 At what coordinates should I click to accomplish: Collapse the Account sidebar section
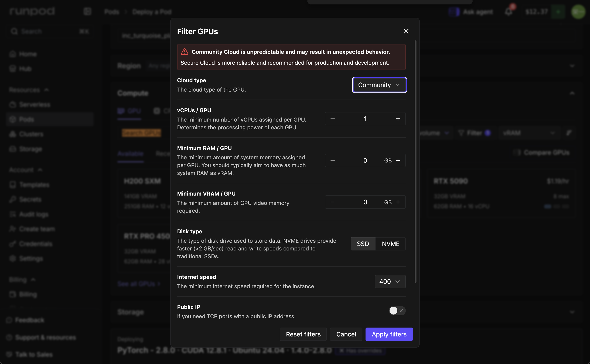click(x=26, y=170)
